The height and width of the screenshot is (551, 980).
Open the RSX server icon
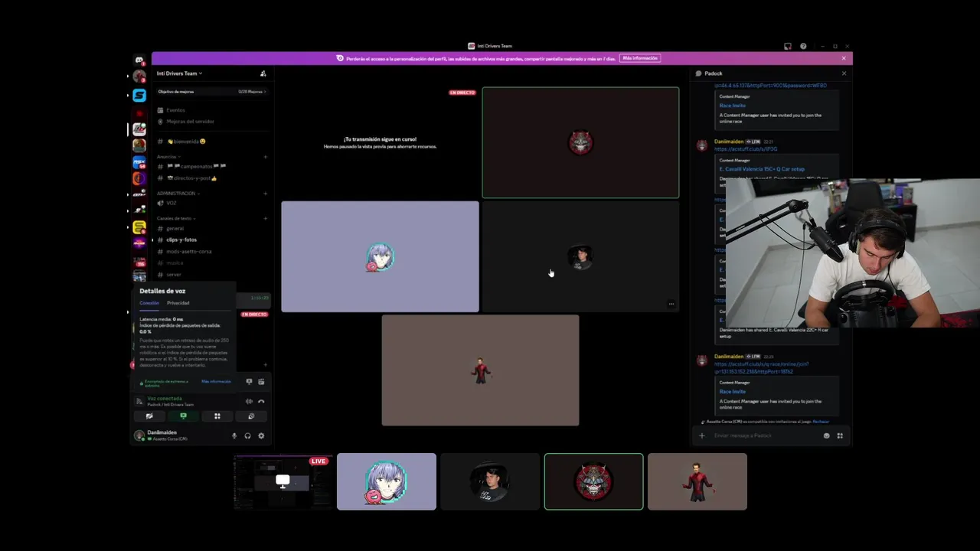click(139, 161)
